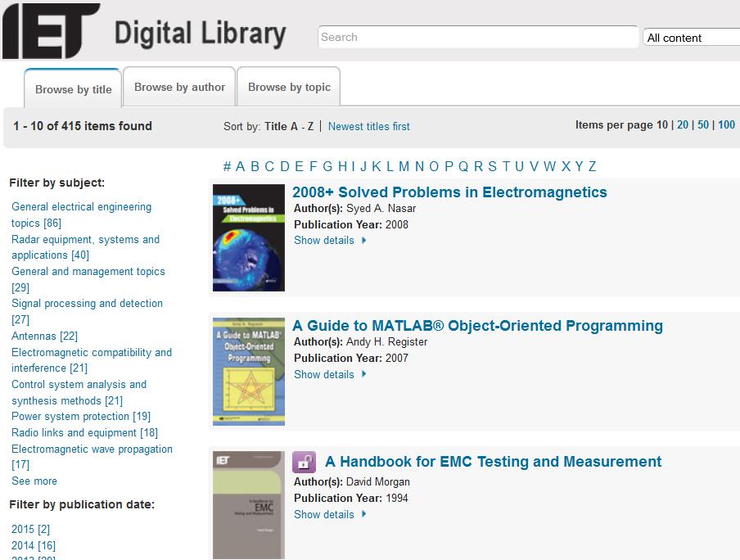This screenshot has height=560, width=740.
Task: Jump to titles starting with Z
Action: [x=593, y=166]
